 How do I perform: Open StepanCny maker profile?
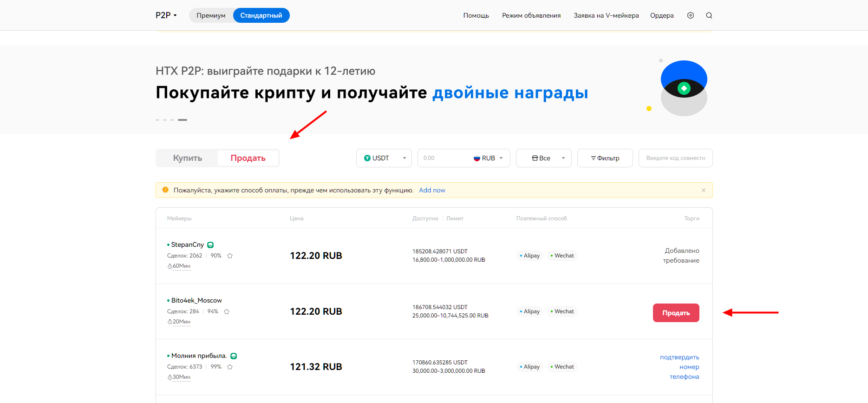tap(187, 244)
